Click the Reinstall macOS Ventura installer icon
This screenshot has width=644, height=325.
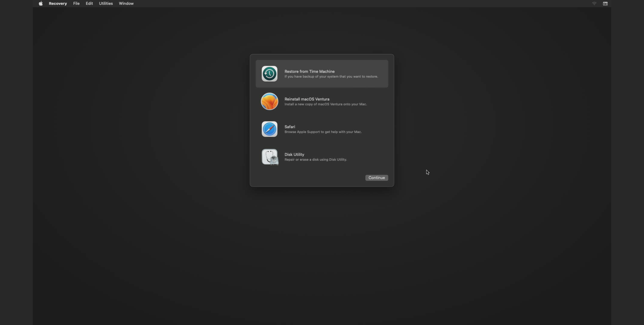point(269,101)
